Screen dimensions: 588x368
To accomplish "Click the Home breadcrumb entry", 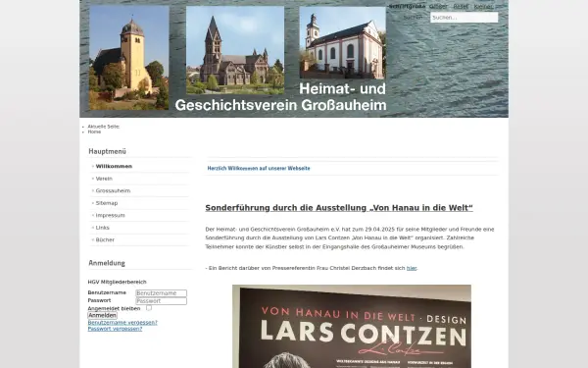I will pyautogui.click(x=94, y=131).
